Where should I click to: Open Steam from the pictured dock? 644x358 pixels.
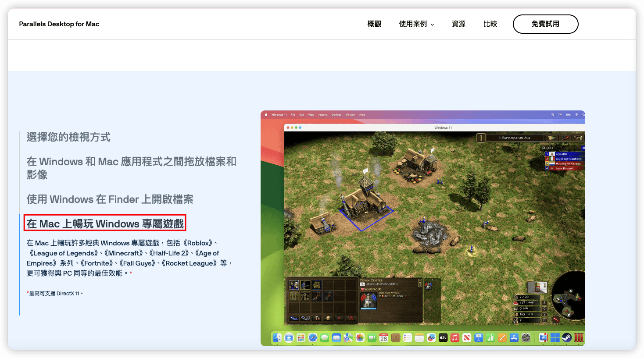[x=567, y=338]
